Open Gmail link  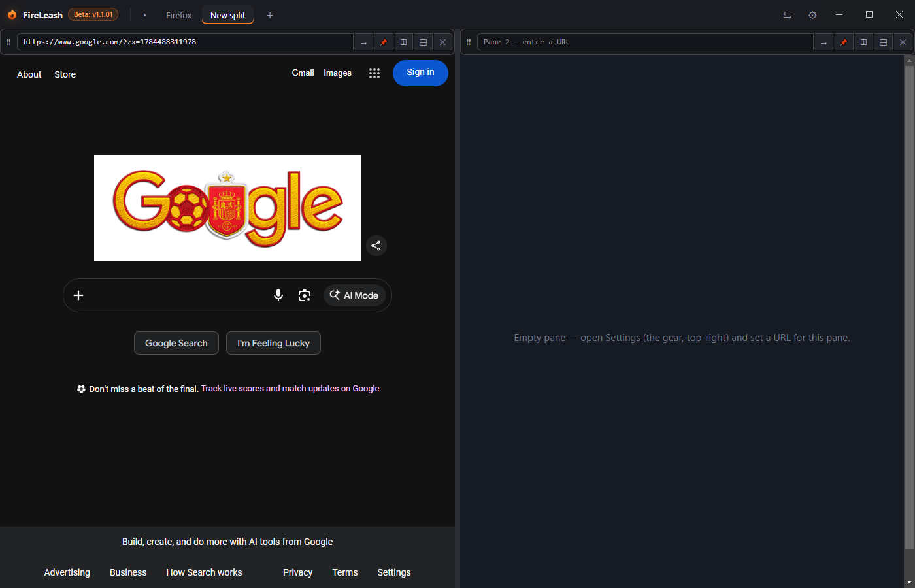point(303,73)
